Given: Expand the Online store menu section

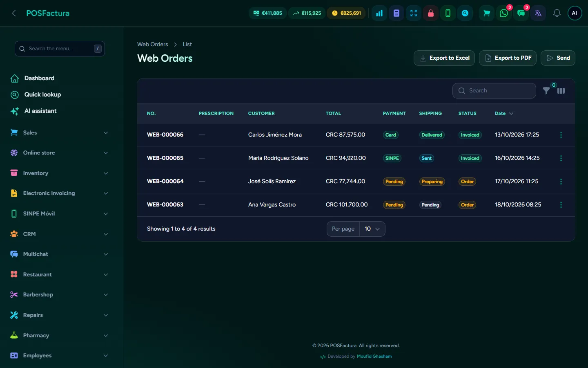Looking at the screenshot, I should pos(60,153).
